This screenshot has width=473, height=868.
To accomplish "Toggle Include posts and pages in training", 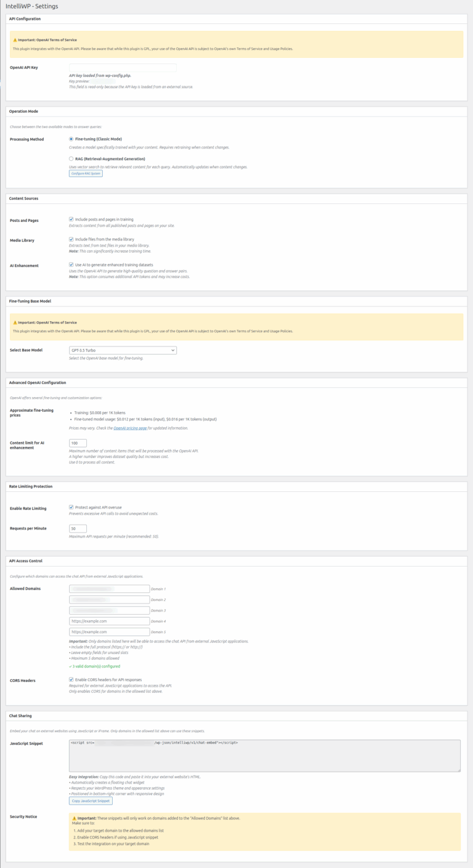I will click(x=71, y=219).
